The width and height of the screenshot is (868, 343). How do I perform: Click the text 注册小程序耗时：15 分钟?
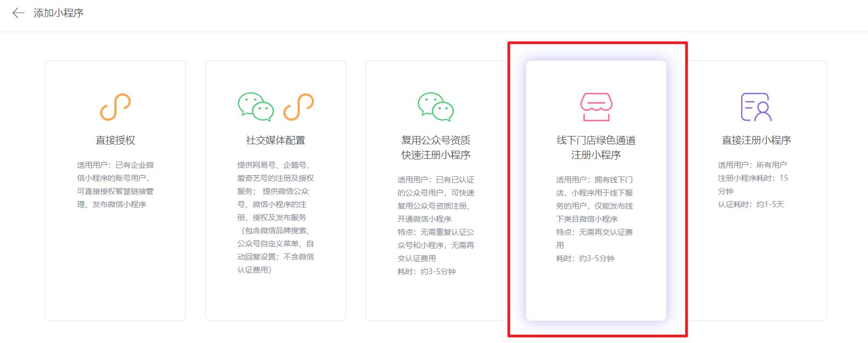[x=753, y=185]
